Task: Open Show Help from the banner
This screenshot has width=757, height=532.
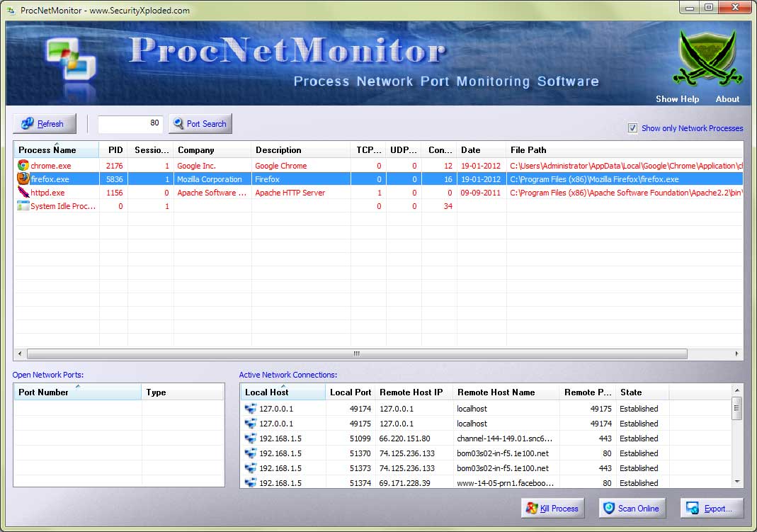Action: [677, 99]
